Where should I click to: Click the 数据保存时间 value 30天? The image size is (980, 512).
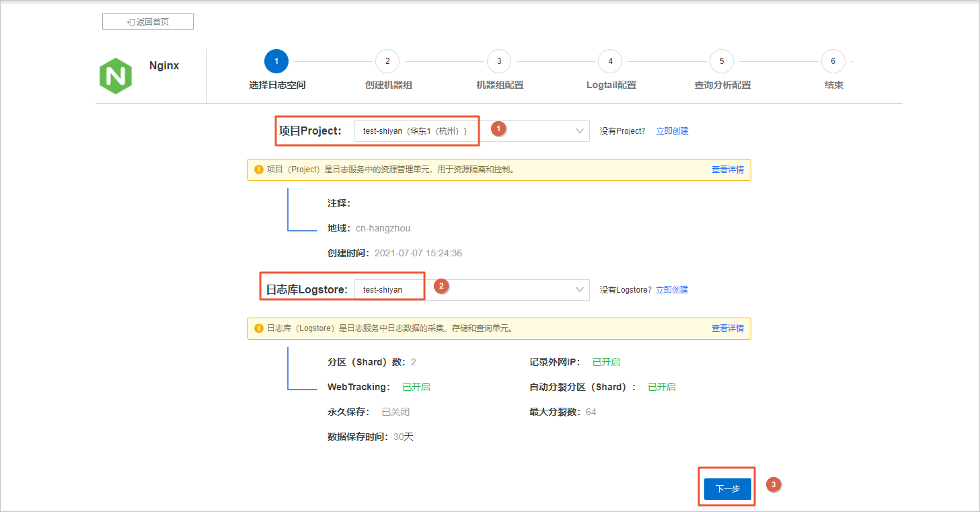(x=404, y=437)
